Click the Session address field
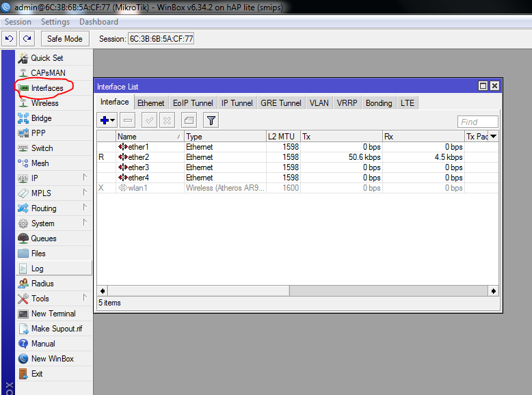This screenshot has width=532, height=395. tap(161, 39)
